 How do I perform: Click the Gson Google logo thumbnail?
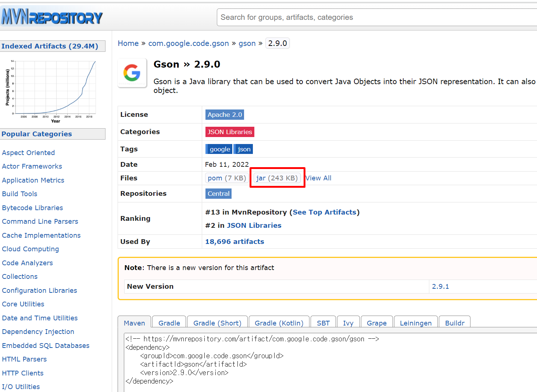tap(132, 73)
